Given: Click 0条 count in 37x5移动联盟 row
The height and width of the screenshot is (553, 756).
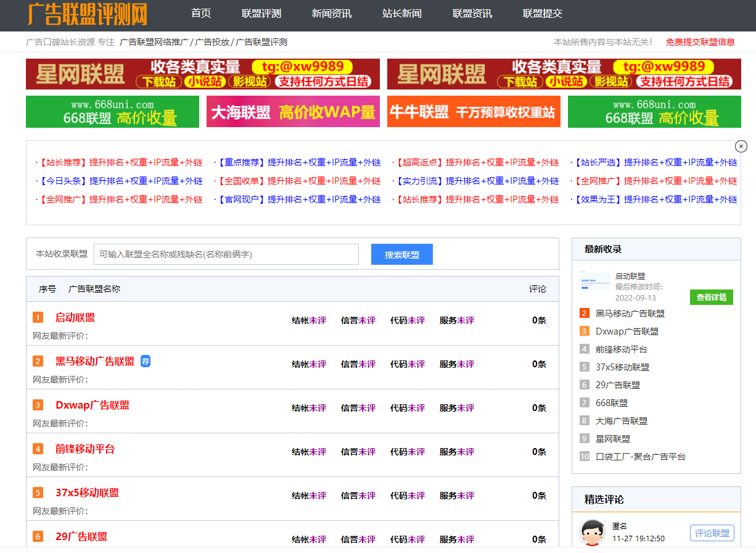Looking at the screenshot, I should click(540, 496).
